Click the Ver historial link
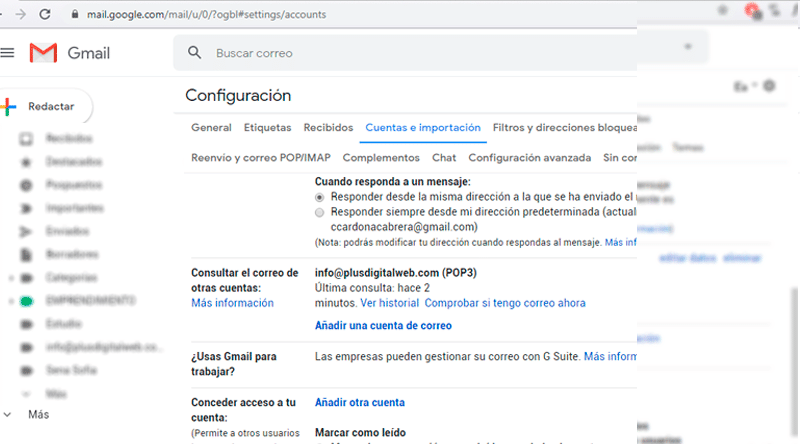Viewport: 800px width, 444px height. pyautogui.click(x=389, y=303)
